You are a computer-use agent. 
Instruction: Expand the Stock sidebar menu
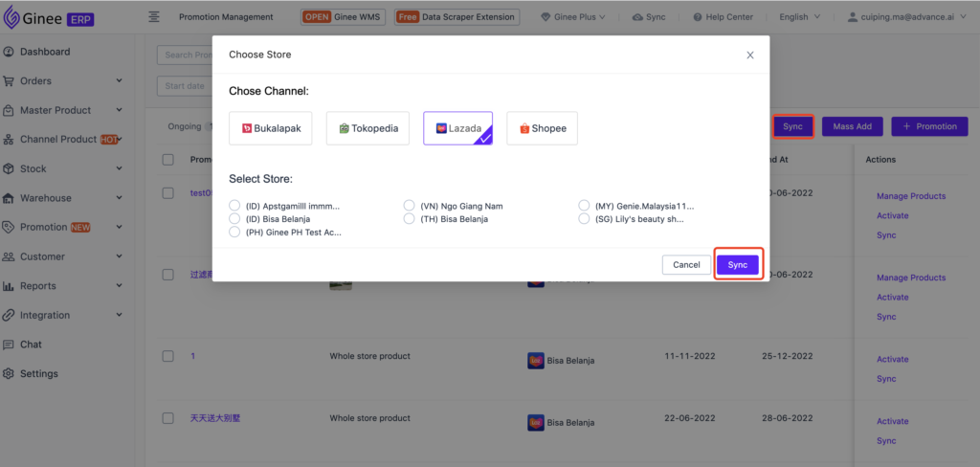120,168
